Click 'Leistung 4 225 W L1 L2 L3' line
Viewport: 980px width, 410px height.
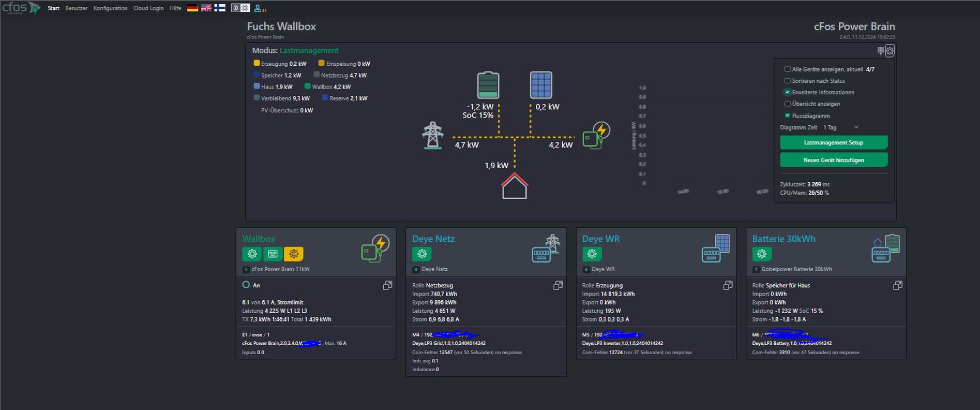(x=275, y=311)
